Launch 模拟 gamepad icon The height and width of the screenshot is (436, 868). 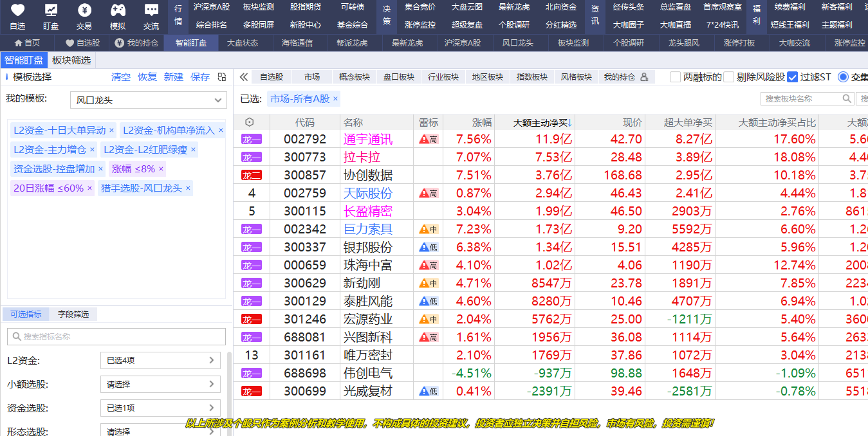[x=118, y=11]
